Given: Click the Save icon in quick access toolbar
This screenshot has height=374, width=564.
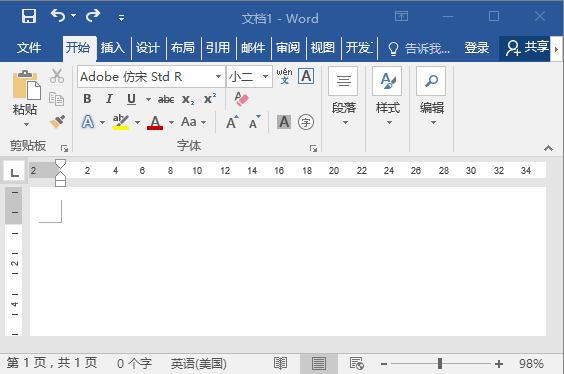Looking at the screenshot, I should click(29, 16).
